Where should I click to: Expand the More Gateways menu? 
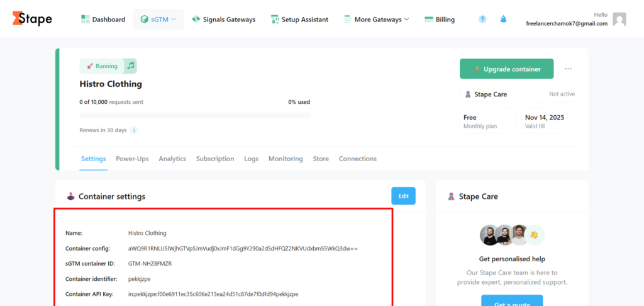[376, 20]
